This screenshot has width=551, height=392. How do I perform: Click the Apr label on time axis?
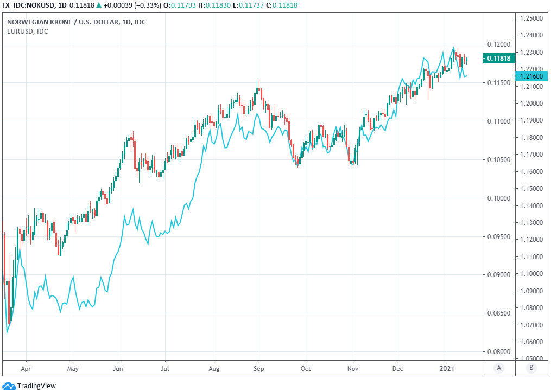point(26,368)
